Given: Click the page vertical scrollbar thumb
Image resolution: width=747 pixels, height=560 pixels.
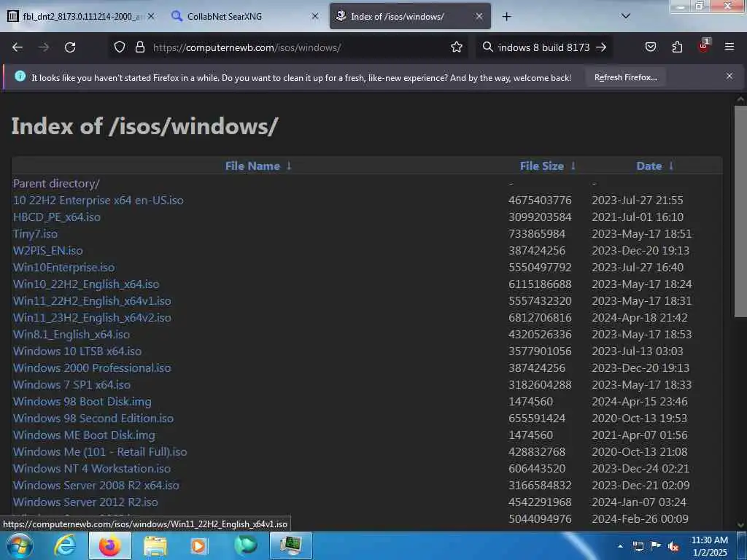Looking at the screenshot, I should point(740,212).
